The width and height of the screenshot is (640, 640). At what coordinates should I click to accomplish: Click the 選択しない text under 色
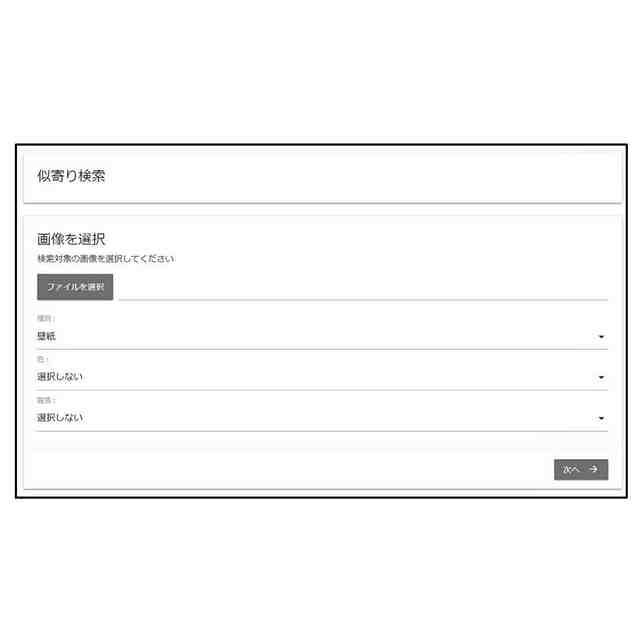pyautogui.click(x=60, y=378)
